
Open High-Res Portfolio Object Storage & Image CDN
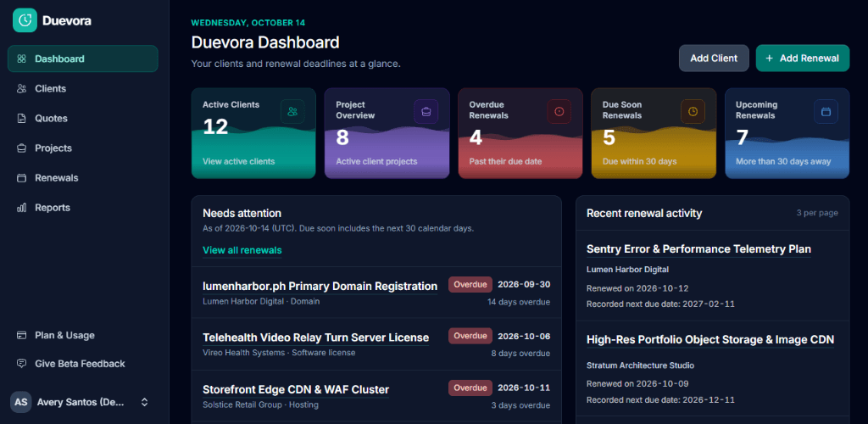(x=710, y=340)
